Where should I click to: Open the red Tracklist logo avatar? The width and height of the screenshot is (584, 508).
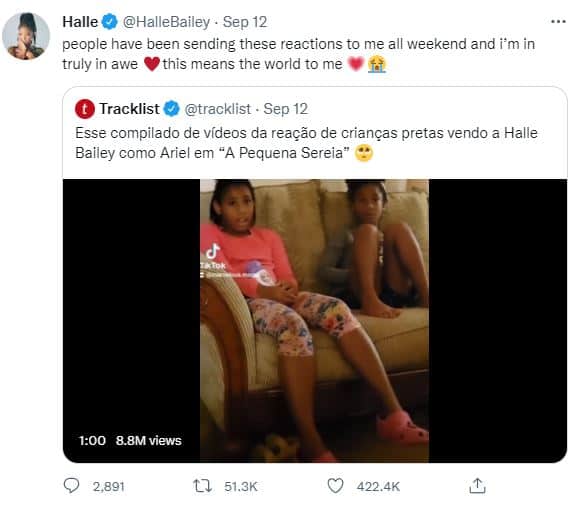[x=85, y=109]
